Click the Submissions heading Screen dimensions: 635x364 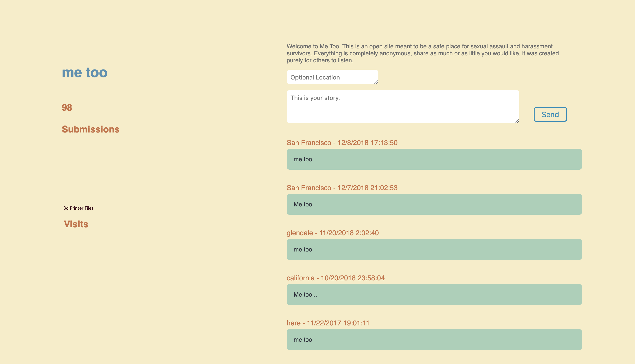click(x=90, y=129)
